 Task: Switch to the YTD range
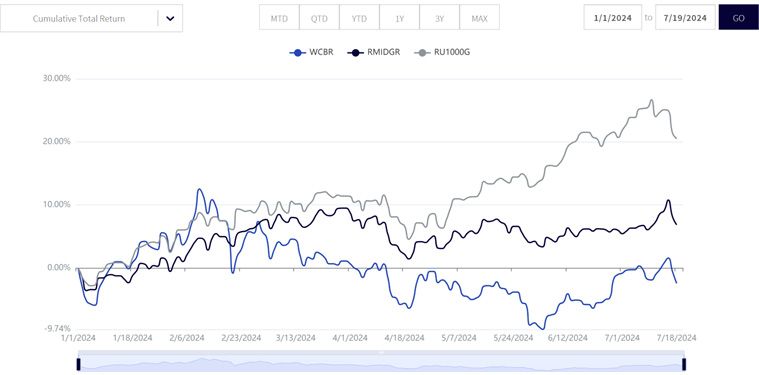359,17
